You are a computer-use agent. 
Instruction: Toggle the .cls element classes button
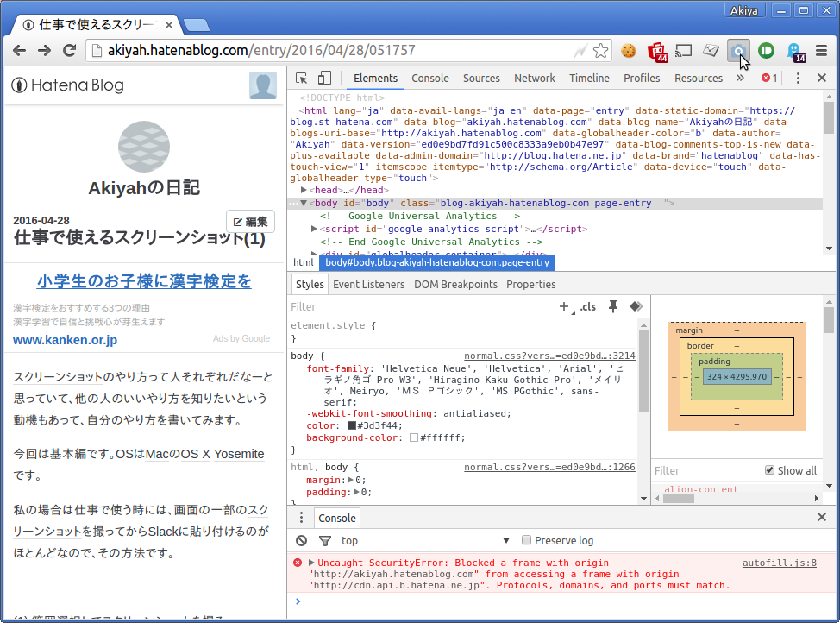click(587, 306)
